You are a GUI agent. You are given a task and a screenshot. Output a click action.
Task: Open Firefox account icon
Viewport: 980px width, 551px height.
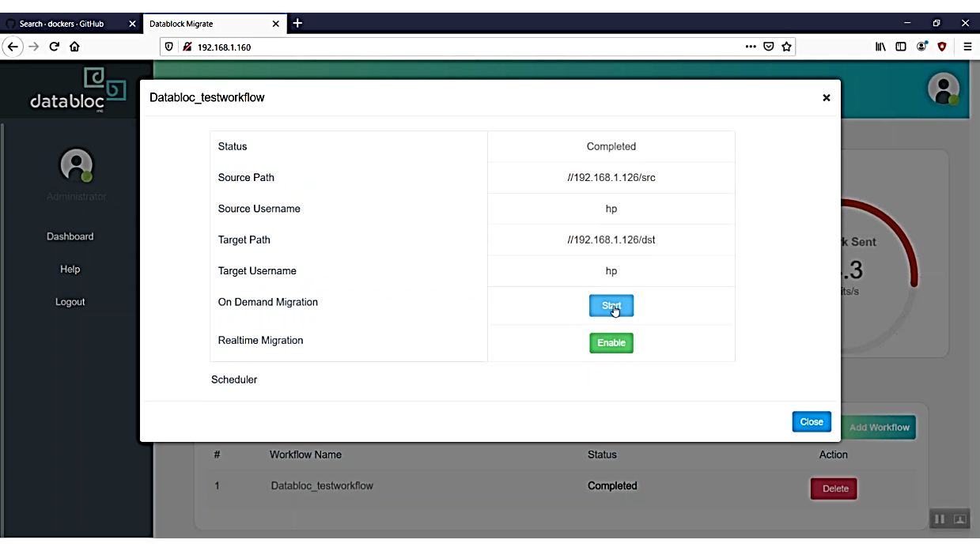[921, 47]
